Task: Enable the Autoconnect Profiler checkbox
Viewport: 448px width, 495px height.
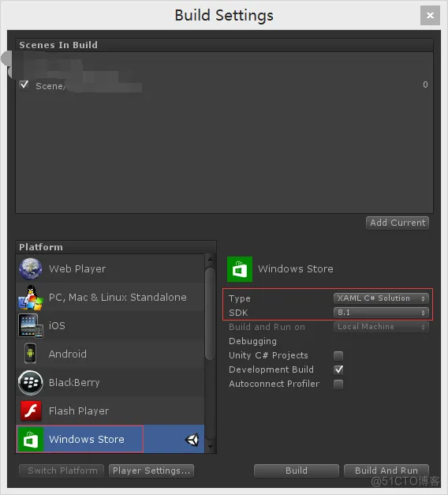Action: tap(338, 384)
